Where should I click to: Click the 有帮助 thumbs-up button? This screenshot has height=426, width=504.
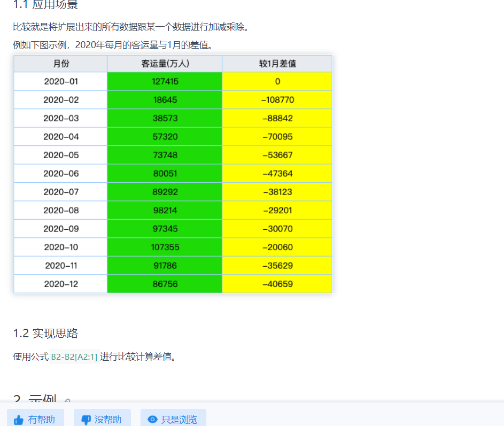pyautogui.click(x=35, y=419)
